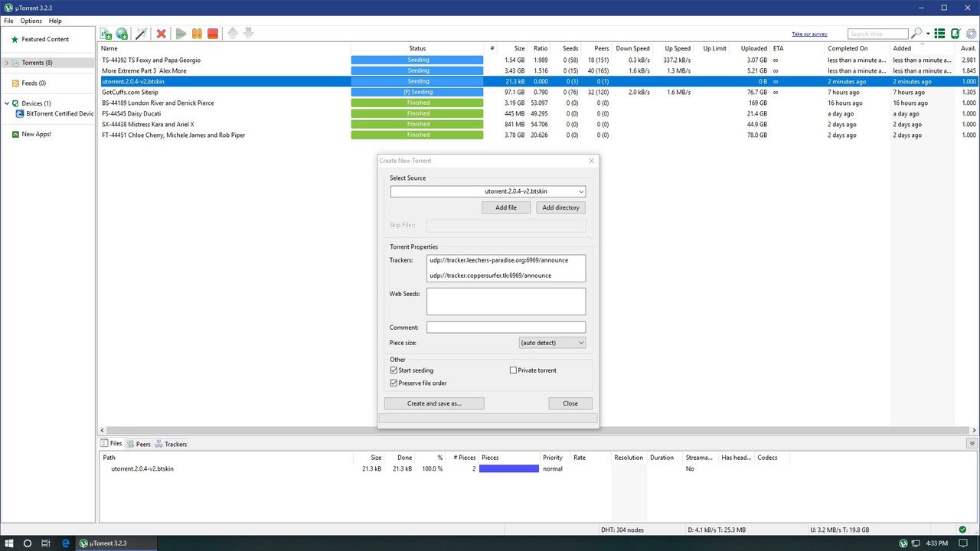Viewport: 980px width, 551px height.
Task: Collapse the Devices (1) tree node
Action: pyautogui.click(x=7, y=103)
